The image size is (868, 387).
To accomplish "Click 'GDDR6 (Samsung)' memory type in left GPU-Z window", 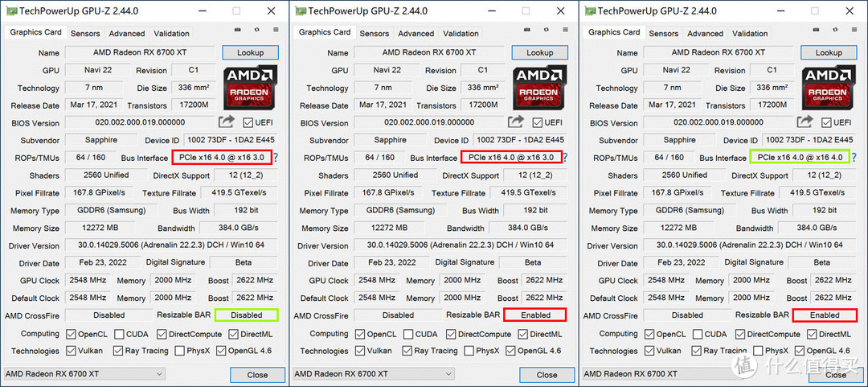I will (113, 210).
